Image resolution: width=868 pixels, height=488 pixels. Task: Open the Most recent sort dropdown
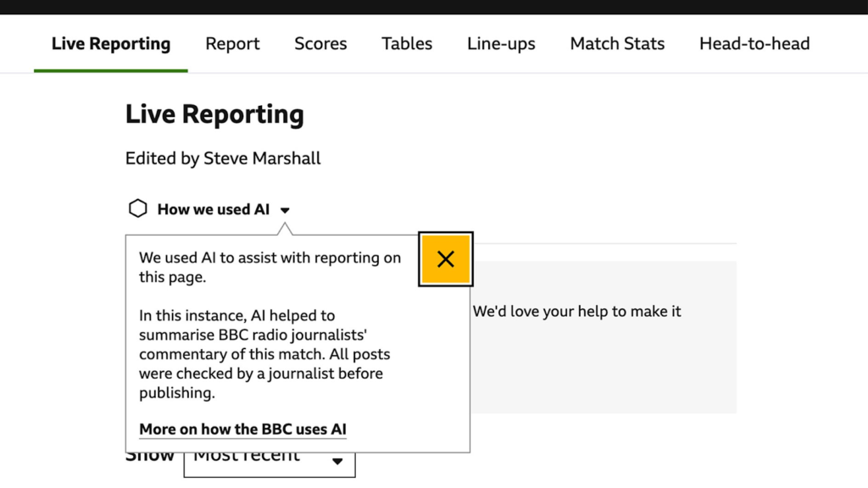(x=270, y=464)
